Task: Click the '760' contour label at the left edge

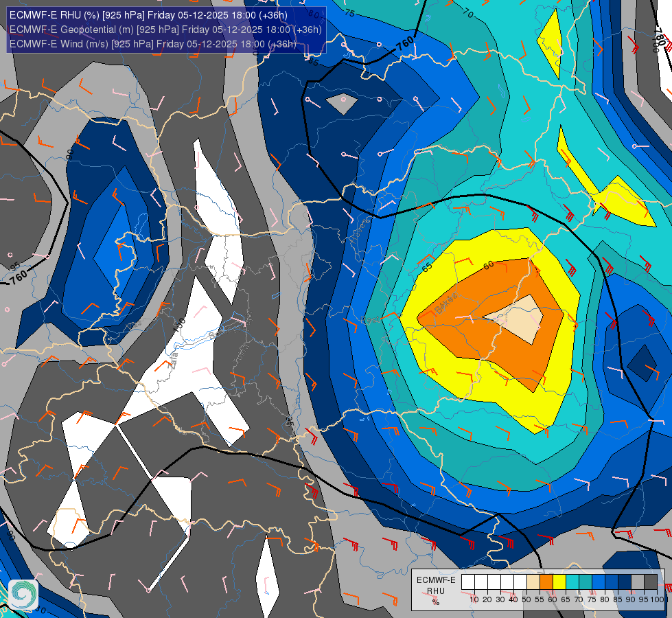Action: [18, 277]
